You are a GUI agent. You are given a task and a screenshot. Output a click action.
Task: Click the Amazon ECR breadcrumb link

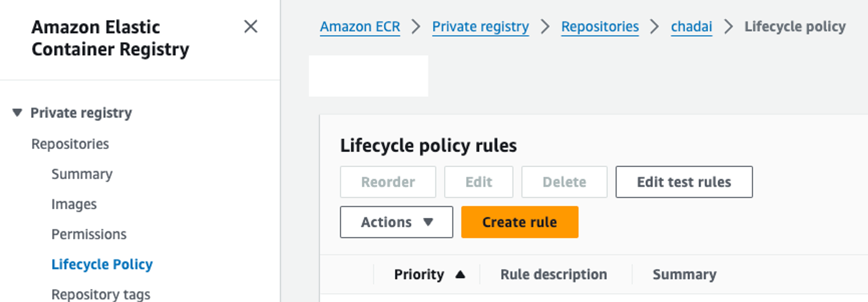coord(360,27)
